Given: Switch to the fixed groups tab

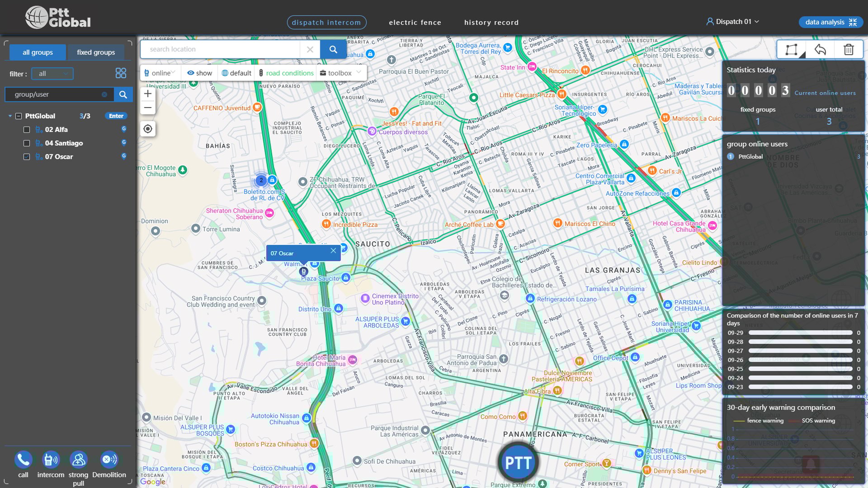Looking at the screenshot, I should (96, 52).
